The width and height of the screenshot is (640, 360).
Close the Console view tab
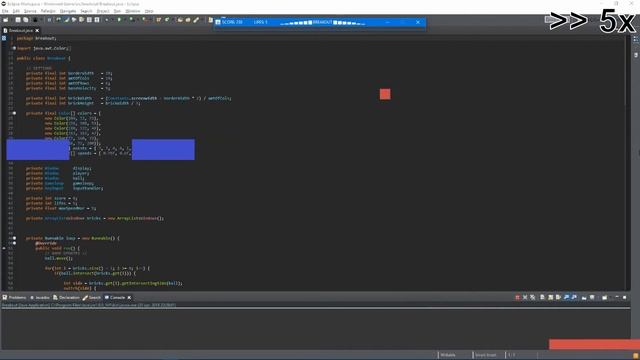[129, 298]
